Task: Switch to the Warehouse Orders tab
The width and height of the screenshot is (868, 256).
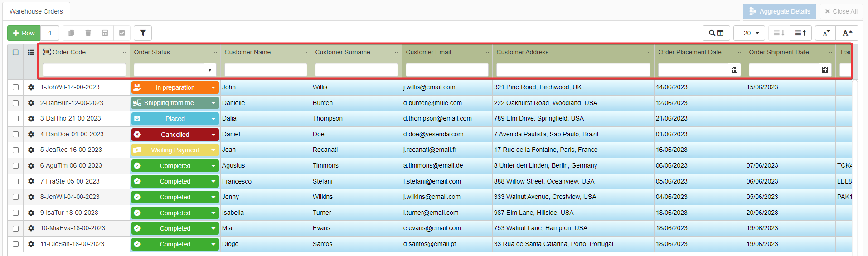Action: click(x=36, y=11)
